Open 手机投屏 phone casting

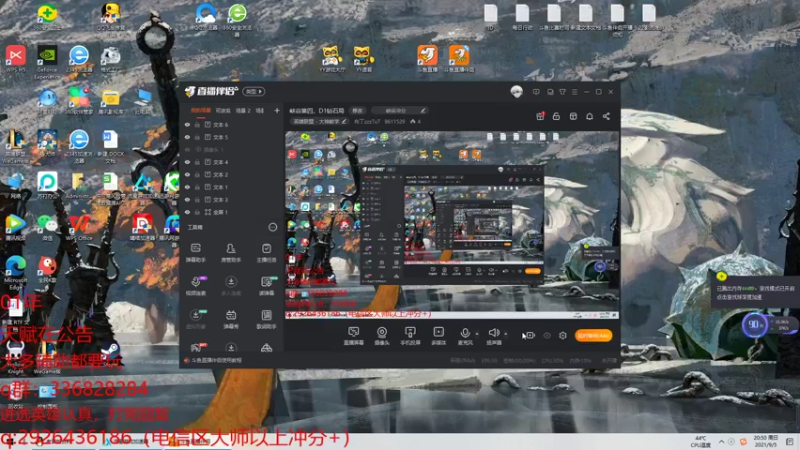tap(410, 336)
